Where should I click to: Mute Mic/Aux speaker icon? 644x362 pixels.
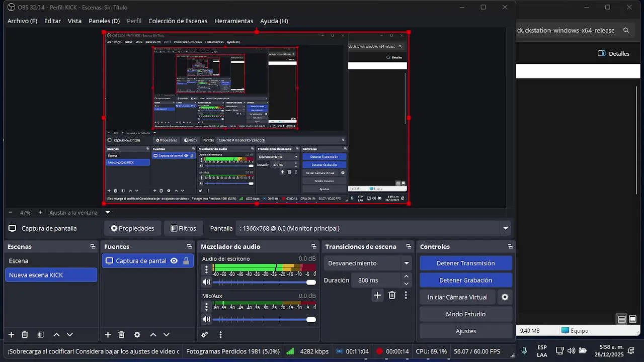(x=206, y=319)
